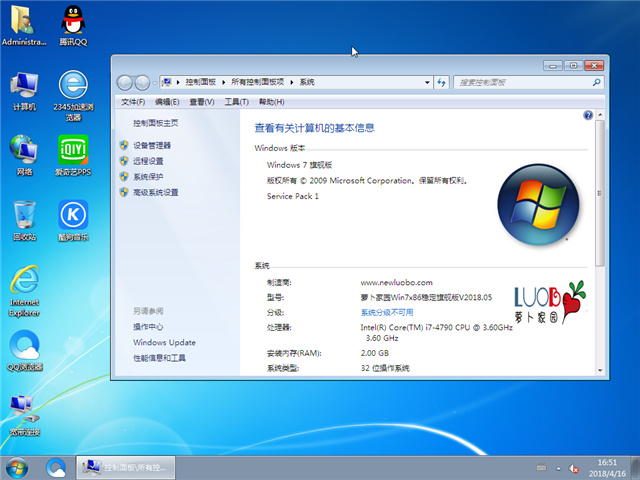This screenshot has width=640, height=480.
Task: Click the control panel taskbar button
Action: 126,468
